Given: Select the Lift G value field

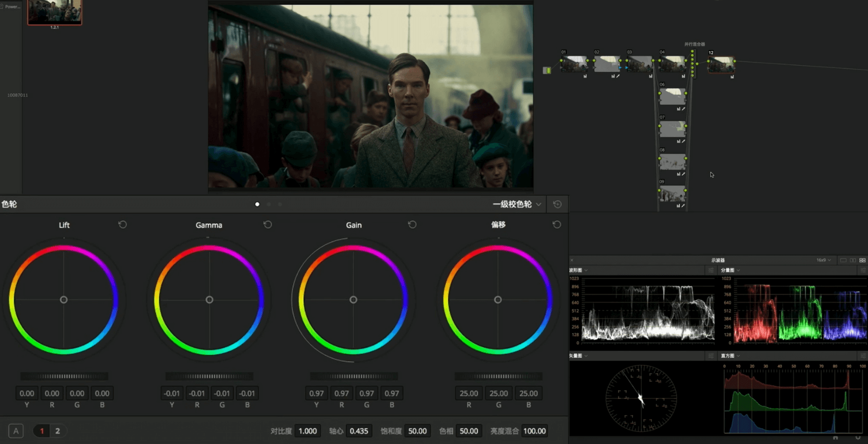Looking at the screenshot, I should (77, 393).
